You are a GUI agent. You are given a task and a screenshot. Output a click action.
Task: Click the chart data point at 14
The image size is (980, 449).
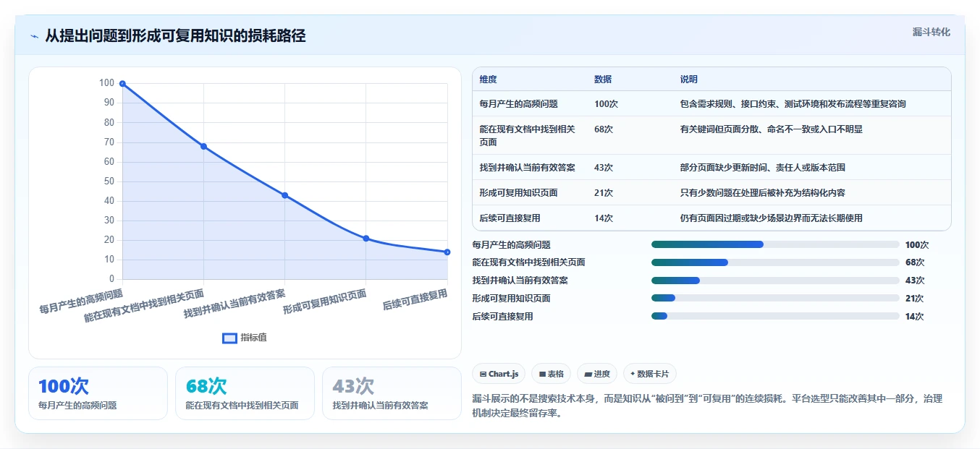tap(447, 252)
